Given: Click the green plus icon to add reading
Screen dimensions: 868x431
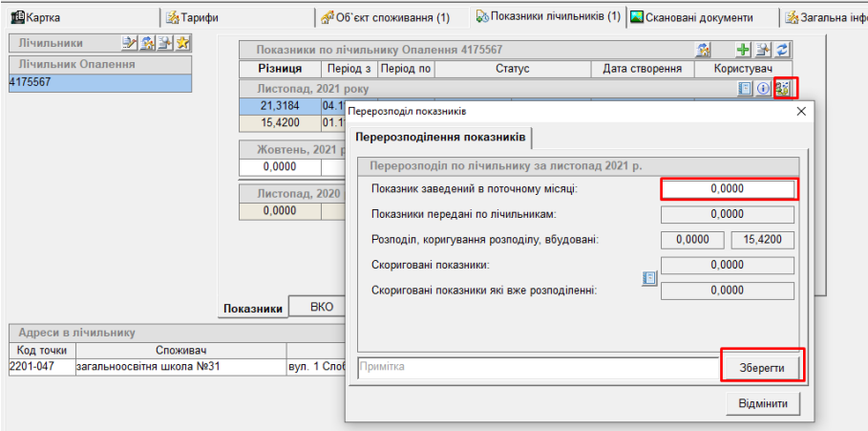Looking at the screenshot, I should click(x=743, y=50).
